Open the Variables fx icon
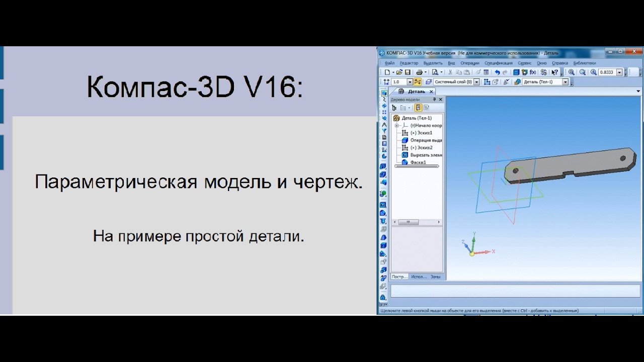 coord(532,72)
